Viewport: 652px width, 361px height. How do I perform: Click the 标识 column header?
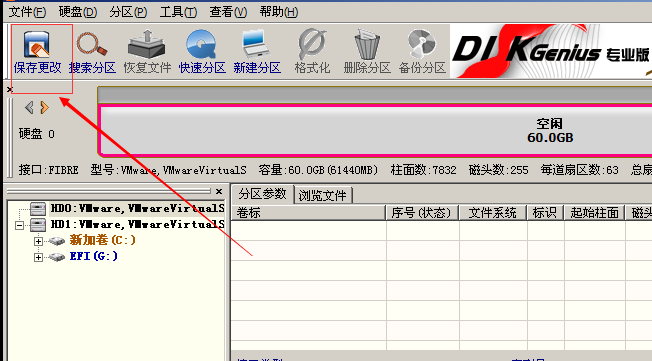(545, 213)
